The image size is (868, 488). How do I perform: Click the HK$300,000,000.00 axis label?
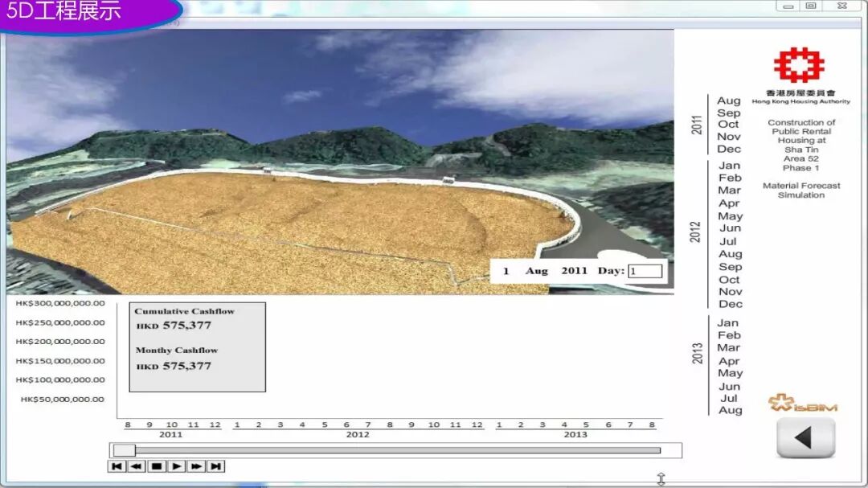click(x=60, y=303)
